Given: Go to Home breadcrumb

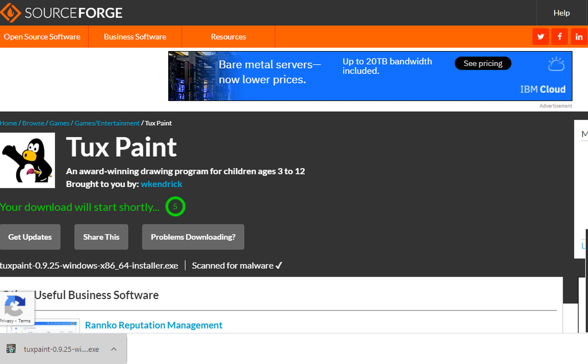Looking at the screenshot, I should pos(8,123).
